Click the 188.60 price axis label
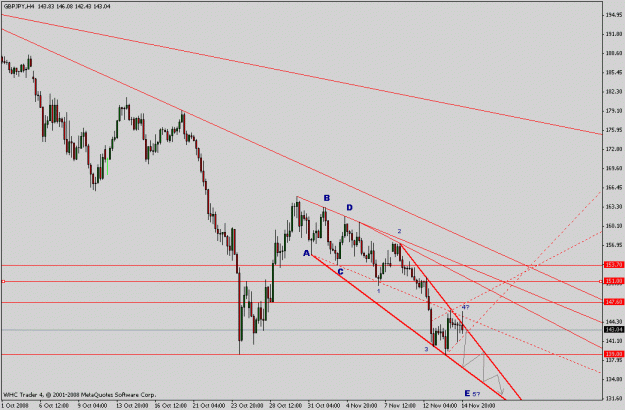This screenshot has width=625, height=410. [614, 53]
